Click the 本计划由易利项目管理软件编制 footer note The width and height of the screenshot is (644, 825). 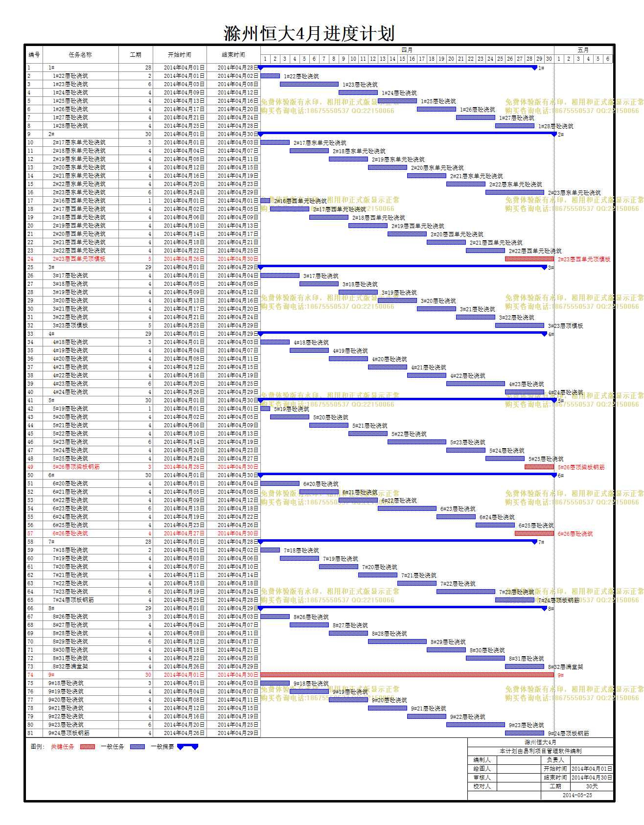pos(541,751)
